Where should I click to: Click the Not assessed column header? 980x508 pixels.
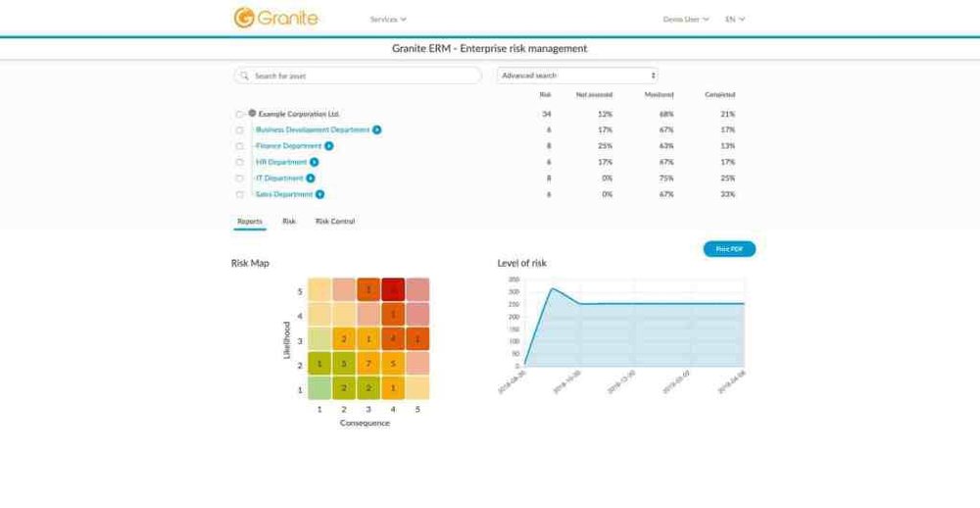click(595, 95)
